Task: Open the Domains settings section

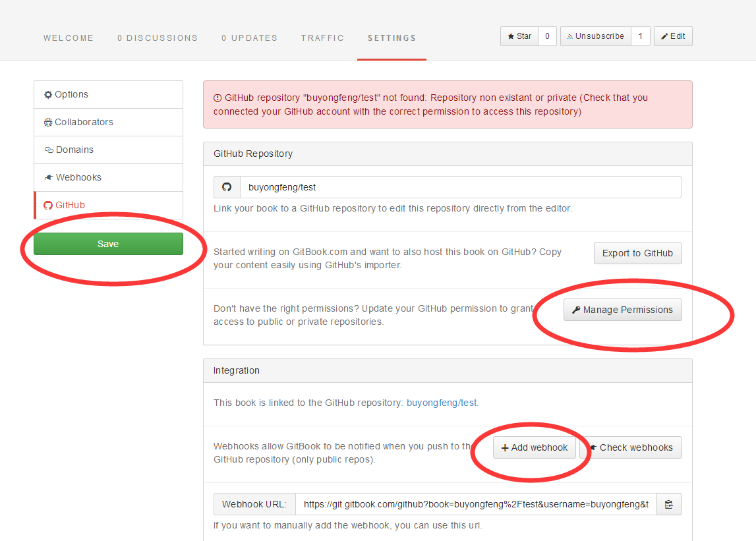Action: coord(108,150)
